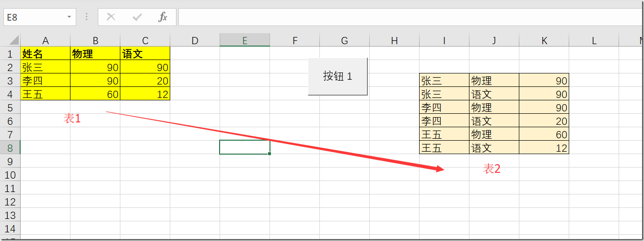The height and width of the screenshot is (241, 644).
Task: Select cell J3 containing 物理
Action: click(494, 80)
